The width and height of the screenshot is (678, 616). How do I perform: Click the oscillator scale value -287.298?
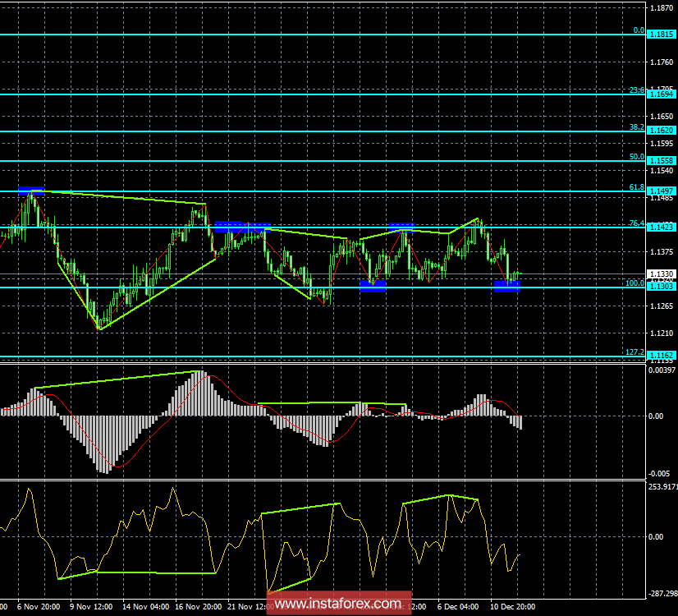663,592
